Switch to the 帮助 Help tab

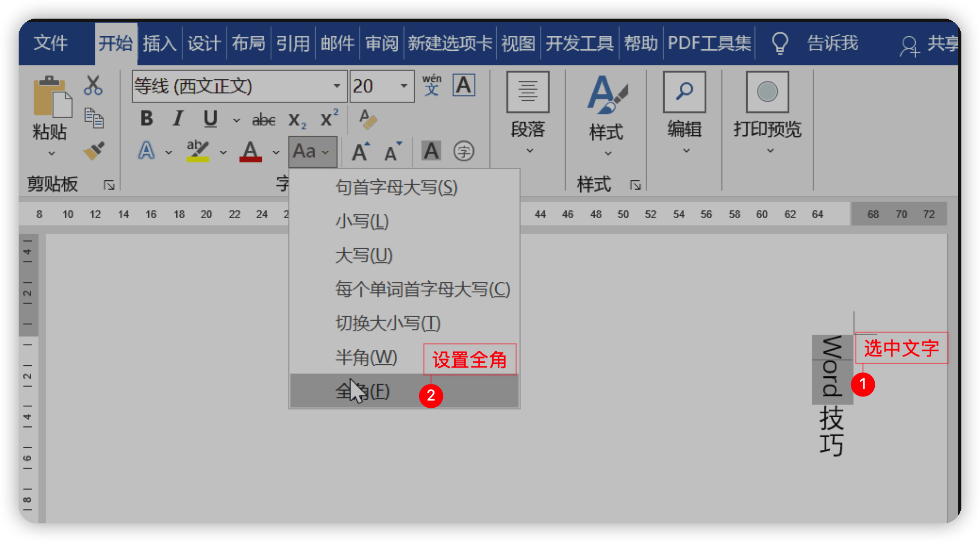coord(641,43)
